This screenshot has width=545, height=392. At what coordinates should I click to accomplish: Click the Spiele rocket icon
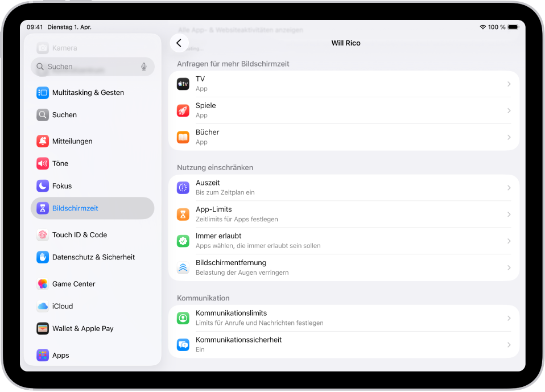(x=183, y=110)
